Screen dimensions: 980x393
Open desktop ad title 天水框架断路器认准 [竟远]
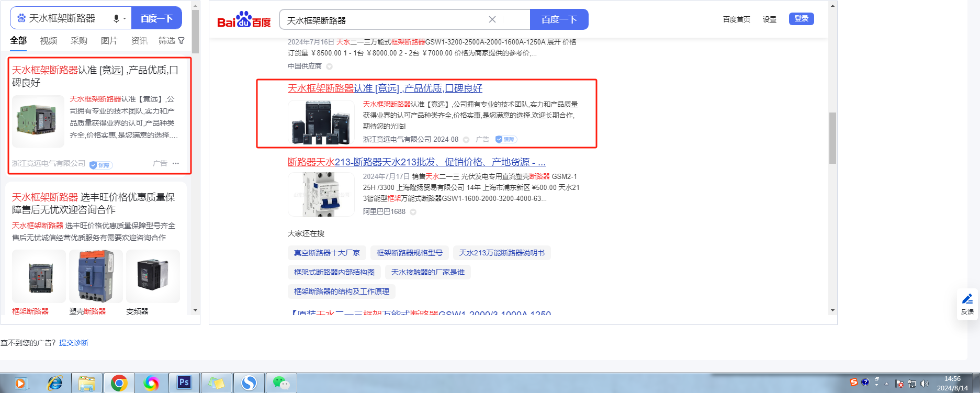(x=385, y=88)
